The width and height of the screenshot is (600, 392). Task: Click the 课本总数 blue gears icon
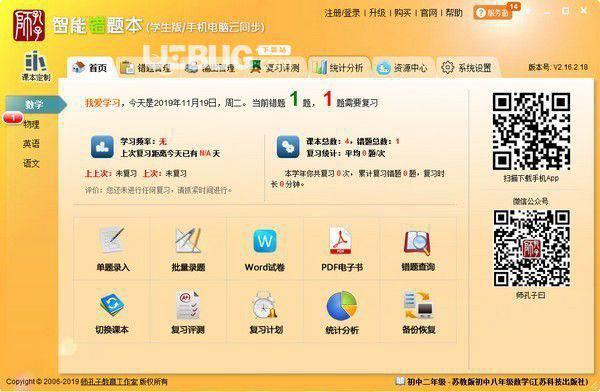coord(288,147)
